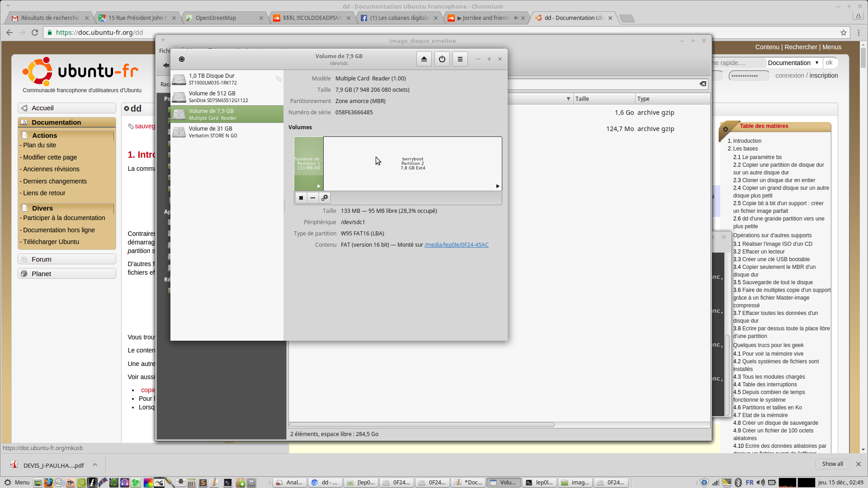This screenshot has height=488, width=868.
Task: Open the /media/lep0le/0F24-45AC mount link
Action: 456,245
